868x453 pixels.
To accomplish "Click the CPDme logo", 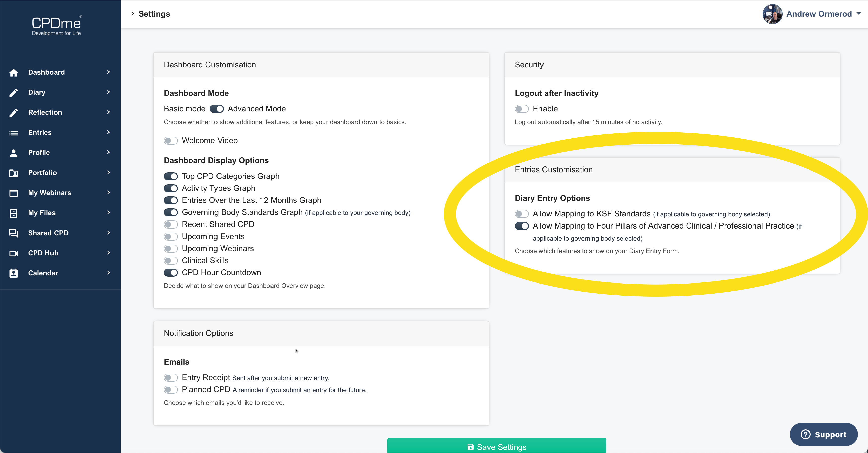I will point(56,26).
